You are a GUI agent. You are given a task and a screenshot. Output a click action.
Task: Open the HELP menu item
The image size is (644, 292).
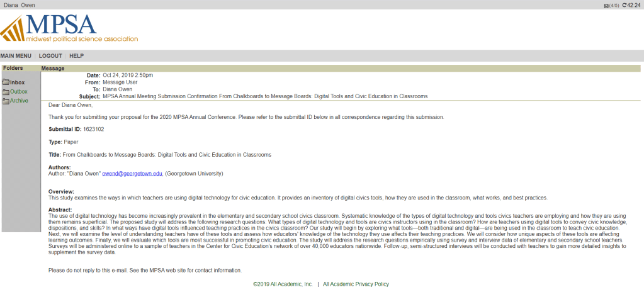tap(76, 56)
